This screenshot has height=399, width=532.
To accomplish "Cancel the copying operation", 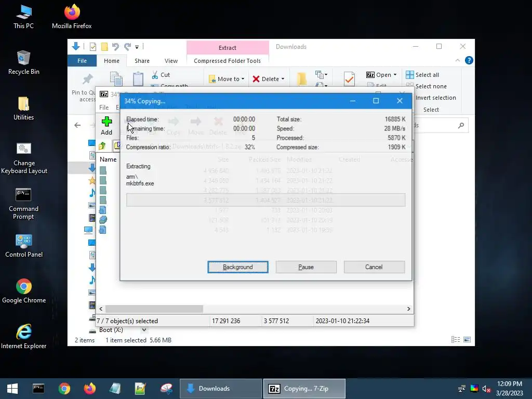I will click(x=374, y=267).
